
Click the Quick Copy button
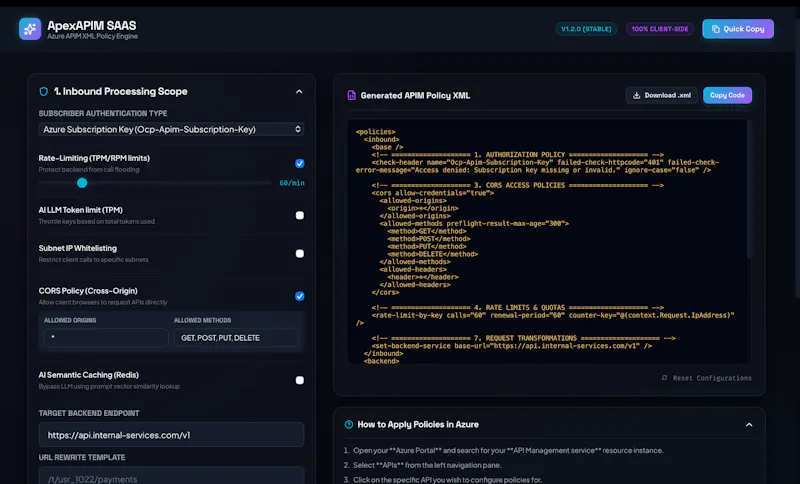738,29
